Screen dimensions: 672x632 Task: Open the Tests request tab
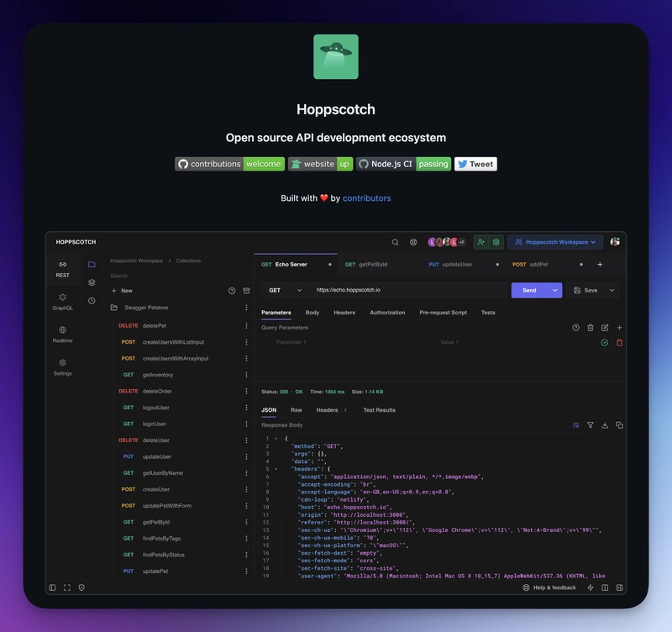[x=488, y=313]
